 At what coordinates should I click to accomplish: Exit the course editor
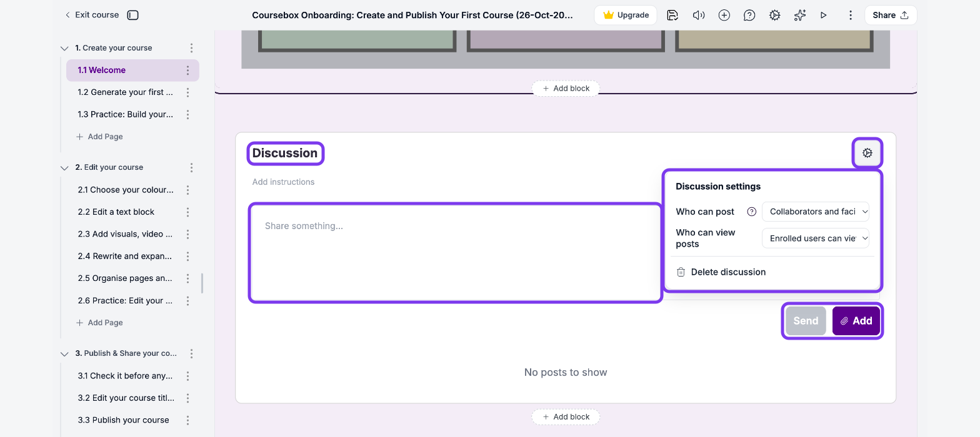(x=91, y=15)
